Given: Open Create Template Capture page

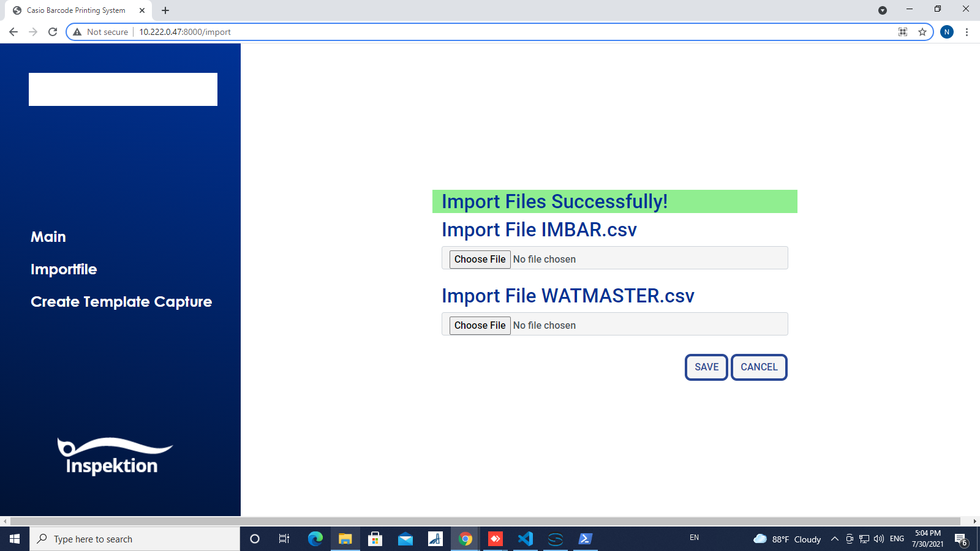Looking at the screenshot, I should click(121, 302).
